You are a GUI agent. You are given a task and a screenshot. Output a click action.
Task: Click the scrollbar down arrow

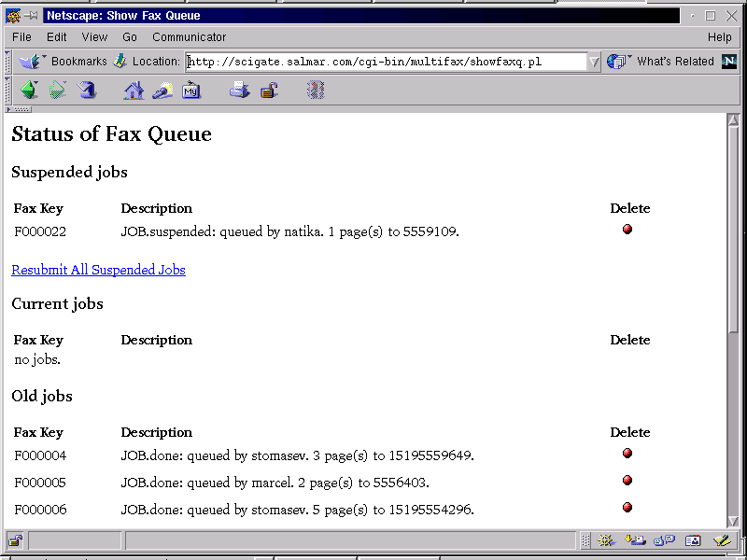click(x=734, y=521)
